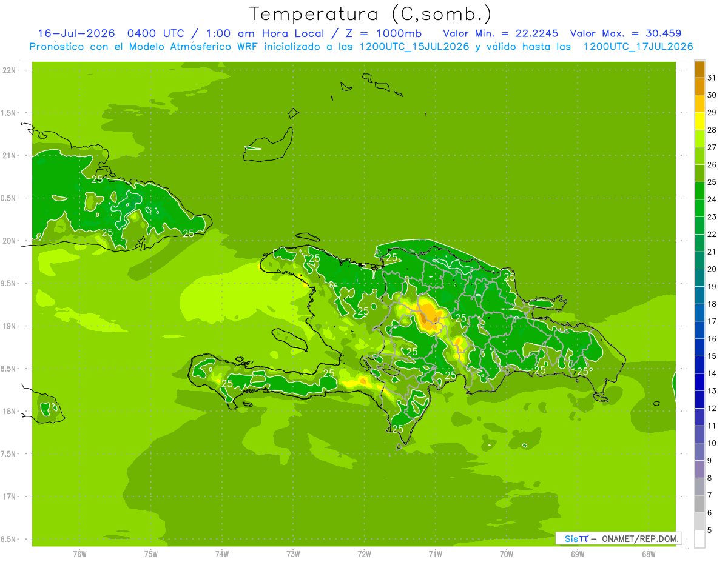Image resolution: width=728 pixels, height=562 pixels.
Task: Click the legend value '13'
Action: tap(712, 391)
